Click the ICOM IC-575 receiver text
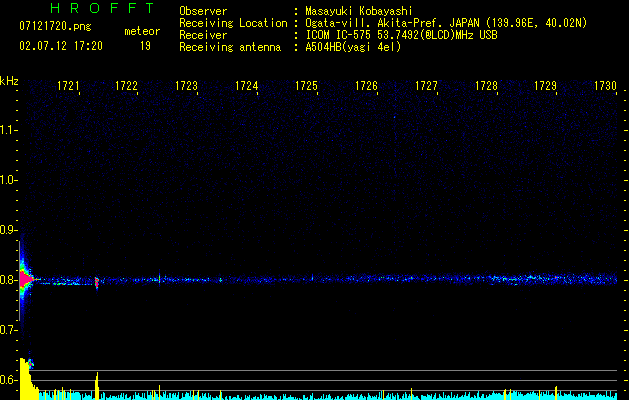Viewport: 629px width, 400px height. click(x=401, y=35)
